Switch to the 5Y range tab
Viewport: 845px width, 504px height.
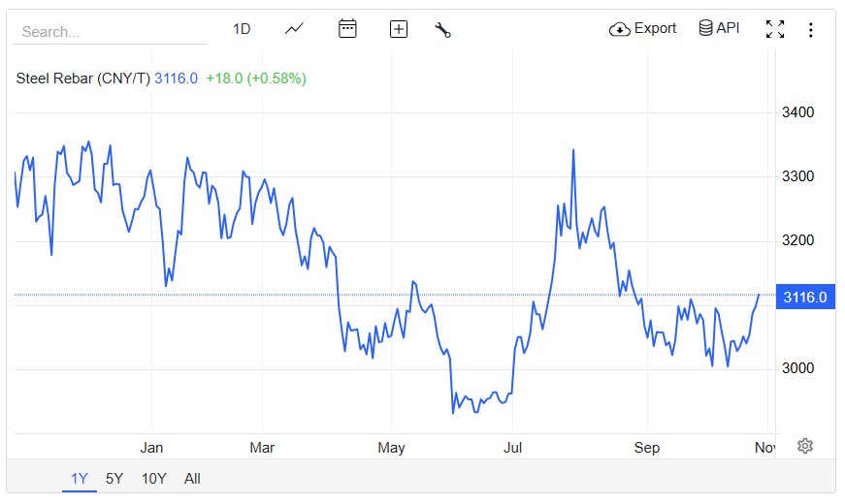tap(114, 478)
